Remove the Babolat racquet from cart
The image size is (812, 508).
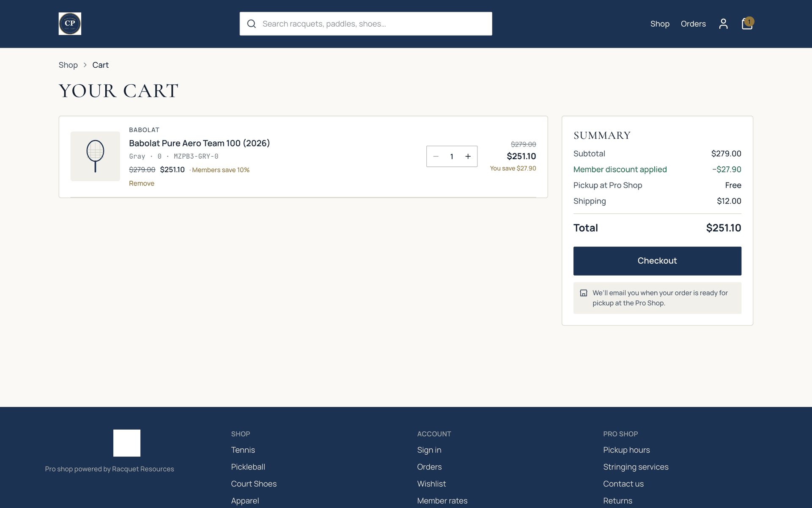142,183
